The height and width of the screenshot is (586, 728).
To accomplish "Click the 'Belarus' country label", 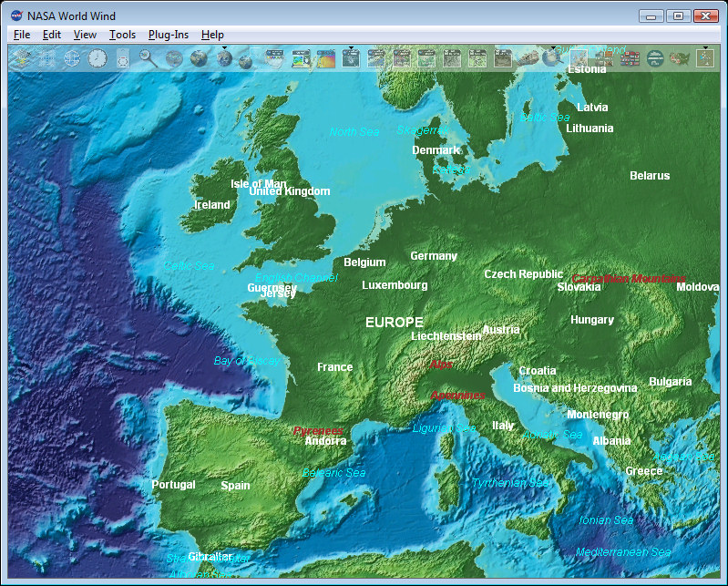I will pyautogui.click(x=650, y=176).
